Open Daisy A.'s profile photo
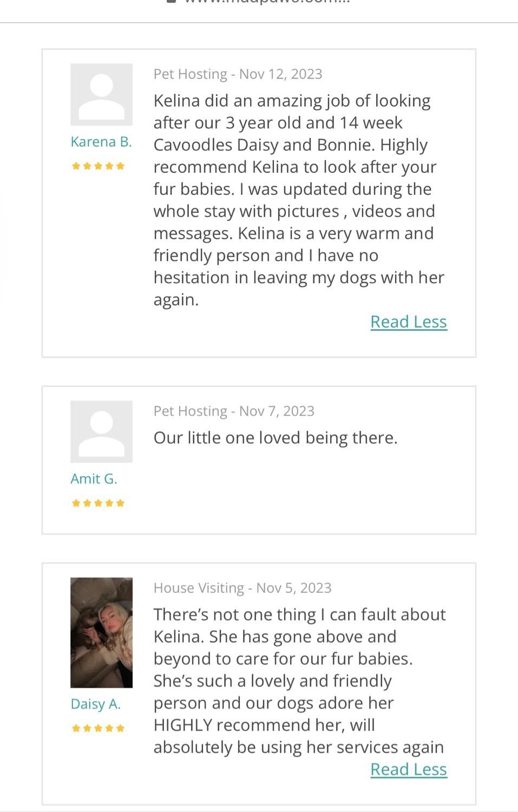Screen dimensions: 518x812 pos(101,632)
